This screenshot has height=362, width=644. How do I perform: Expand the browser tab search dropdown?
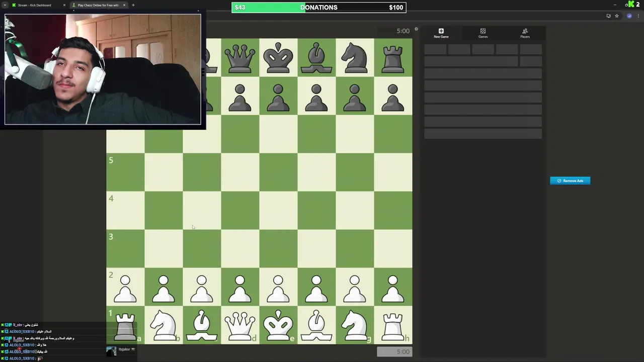point(5,5)
